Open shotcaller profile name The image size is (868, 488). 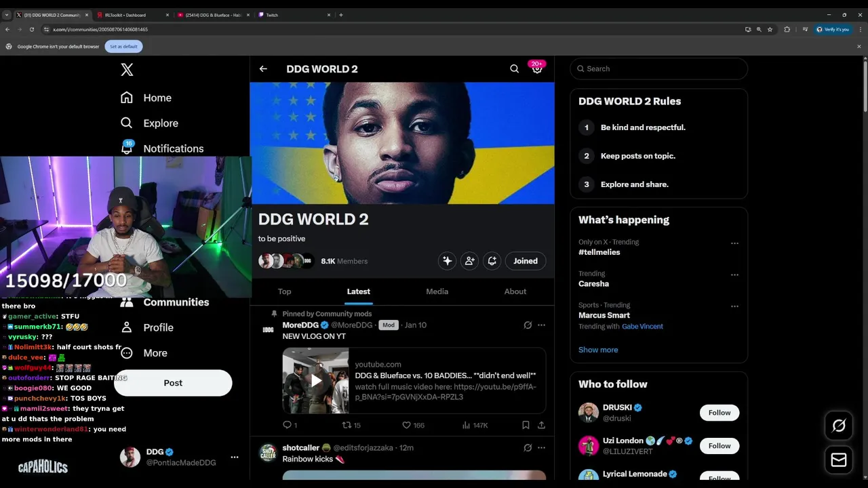301,448
